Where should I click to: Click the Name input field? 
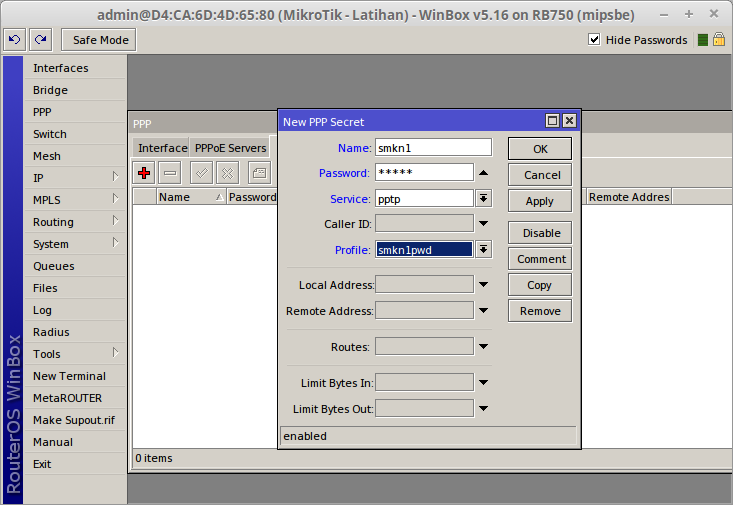click(433, 148)
